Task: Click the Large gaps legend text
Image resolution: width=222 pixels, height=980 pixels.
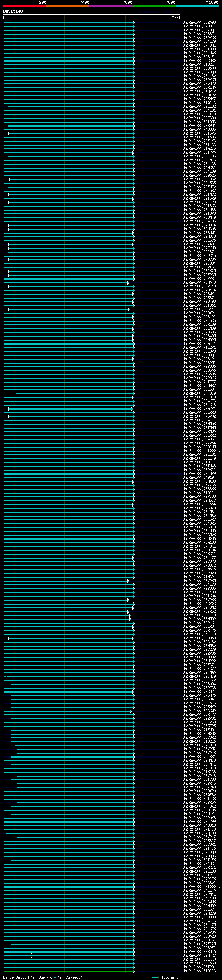Action: [43, 977]
